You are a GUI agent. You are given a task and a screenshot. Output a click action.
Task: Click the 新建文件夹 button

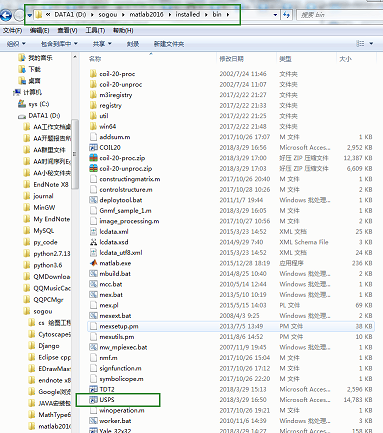(x=169, y=44)
